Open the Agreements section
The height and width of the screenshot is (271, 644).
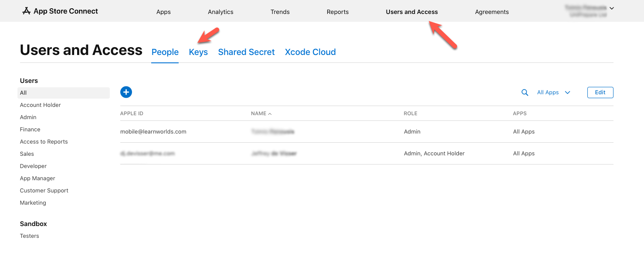click(x=491, y=12)
